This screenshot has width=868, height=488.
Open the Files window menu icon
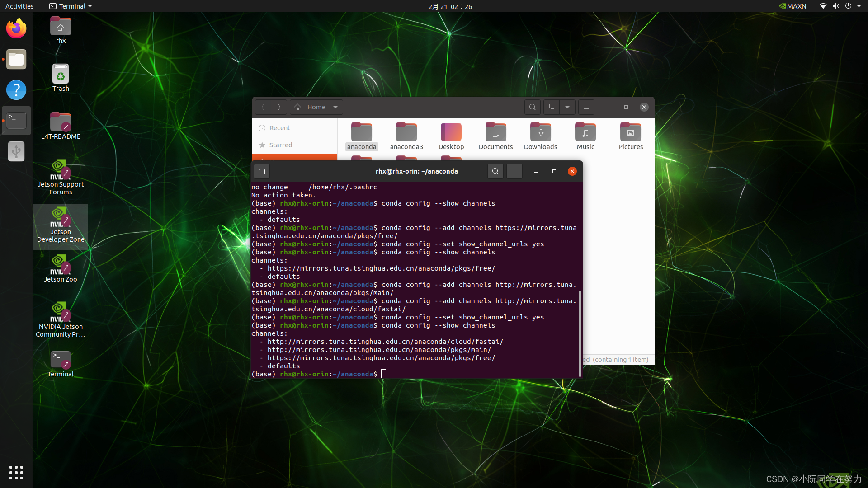tap(586, 107)
